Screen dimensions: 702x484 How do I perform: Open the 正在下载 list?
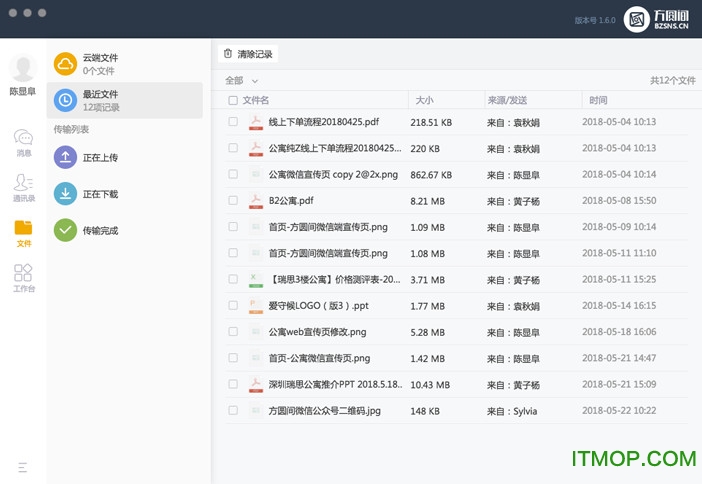[x=124, y=194]
